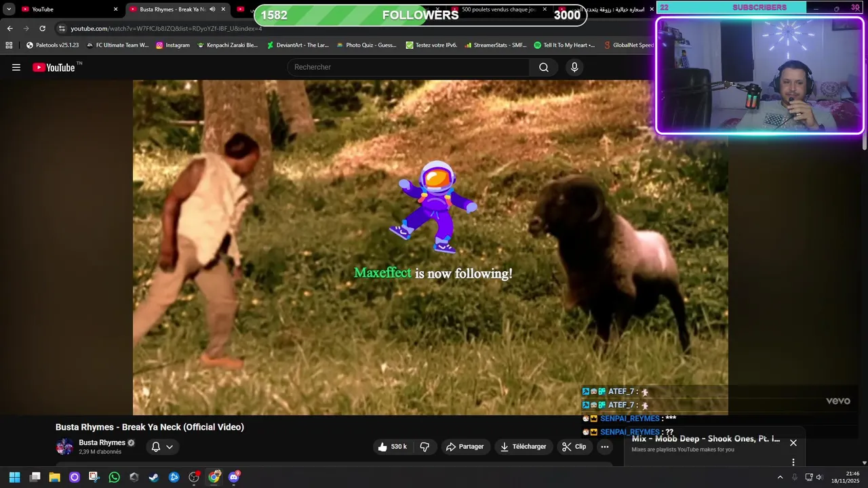Open the Kenpachi Zaraki Ble... bookmark

(x=227, y=45)
